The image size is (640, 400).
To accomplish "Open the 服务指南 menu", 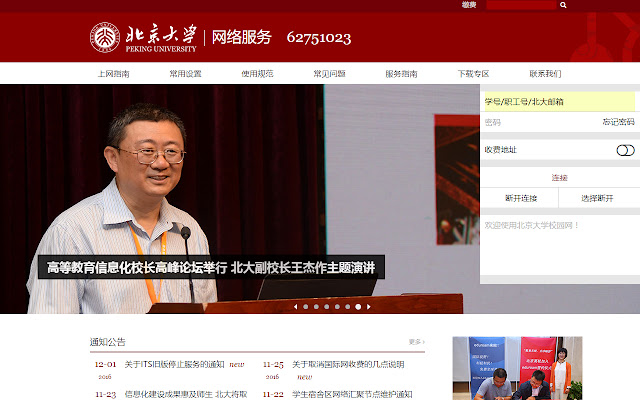I will pos(401,74).
